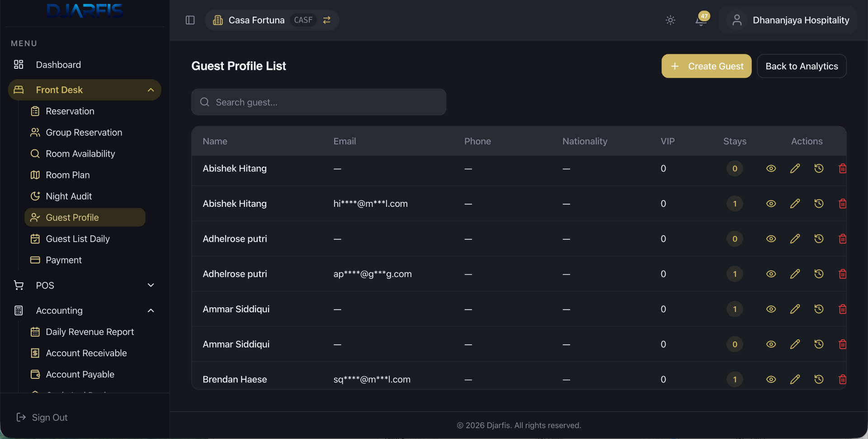Collapse the Front Desk menu section
Screen dimensions: 868x439
coord(151,90)
